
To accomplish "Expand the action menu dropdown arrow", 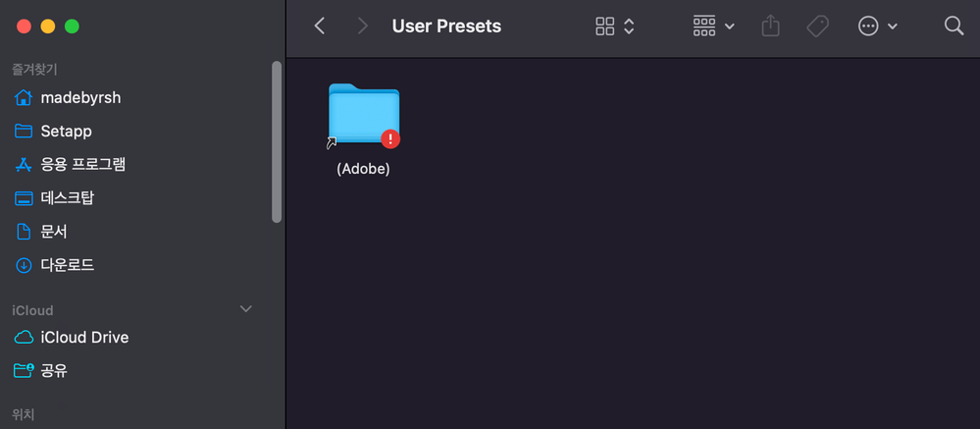I will click(893, 27).
